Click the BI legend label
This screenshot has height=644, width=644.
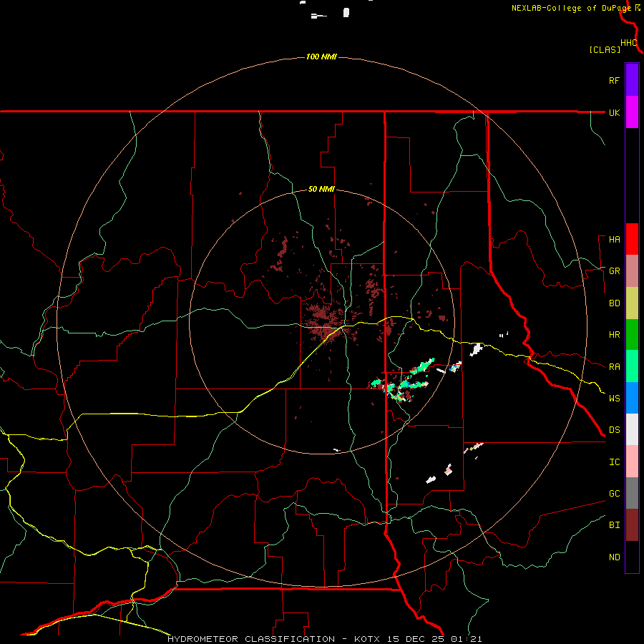615,525
